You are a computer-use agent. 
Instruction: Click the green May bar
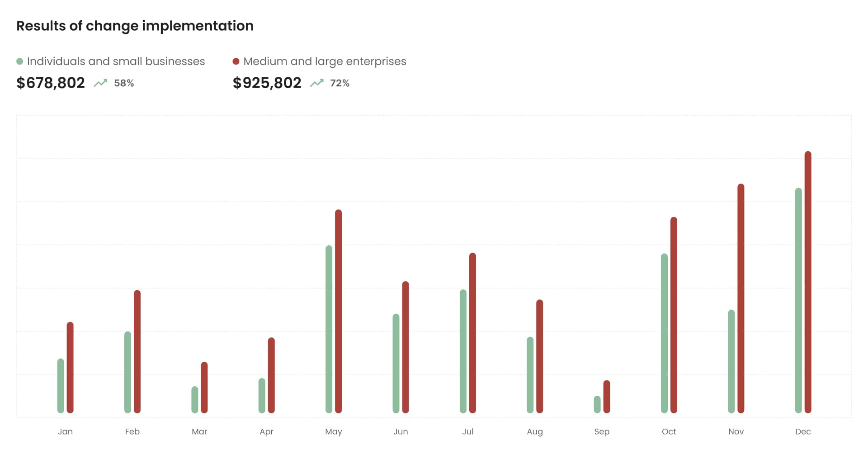coord(329,329)
